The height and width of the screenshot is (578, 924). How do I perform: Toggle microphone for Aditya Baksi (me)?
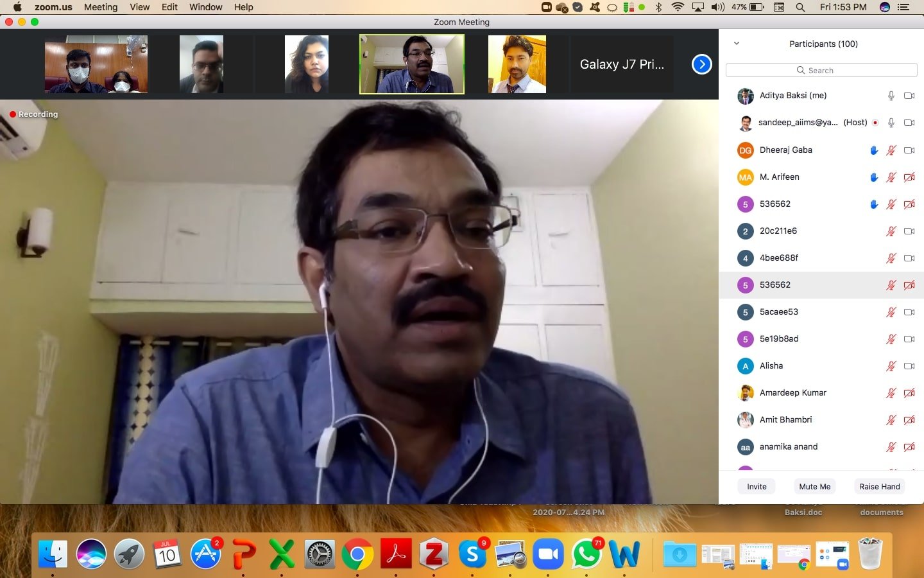pos(891,96)
